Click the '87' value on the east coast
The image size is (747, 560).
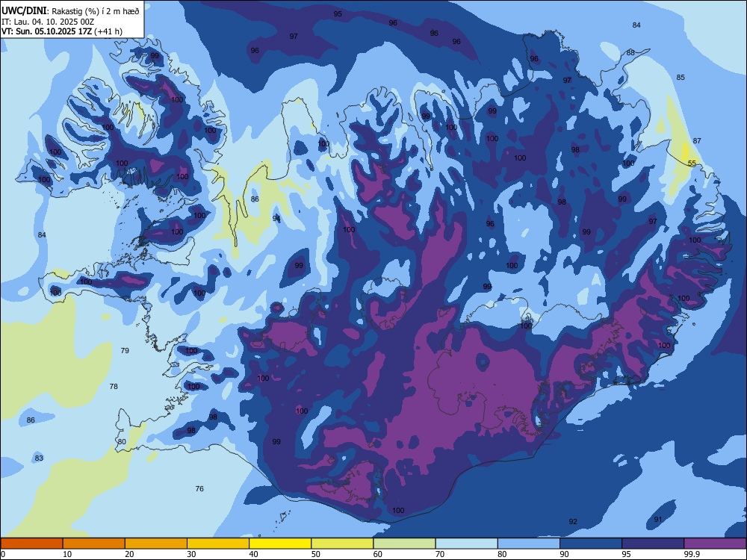tap(697, 141)
